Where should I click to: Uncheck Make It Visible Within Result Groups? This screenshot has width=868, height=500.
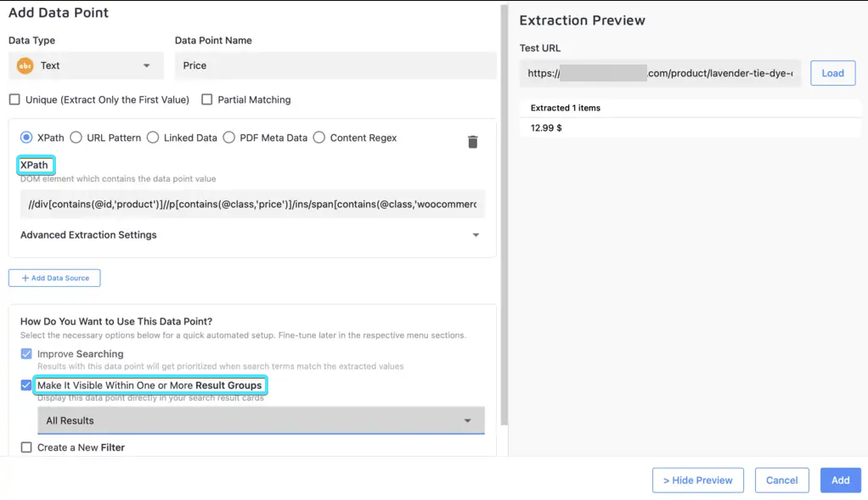(x=26, y=385)
